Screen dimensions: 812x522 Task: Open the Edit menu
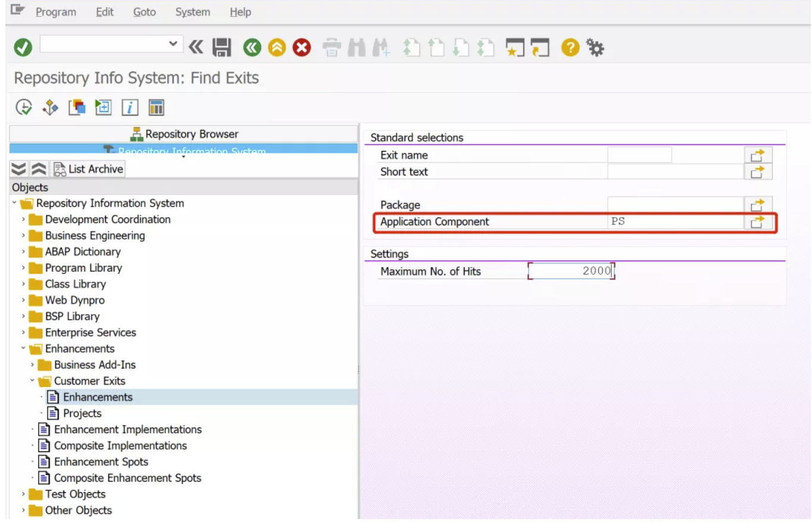(x=105, y=12)
